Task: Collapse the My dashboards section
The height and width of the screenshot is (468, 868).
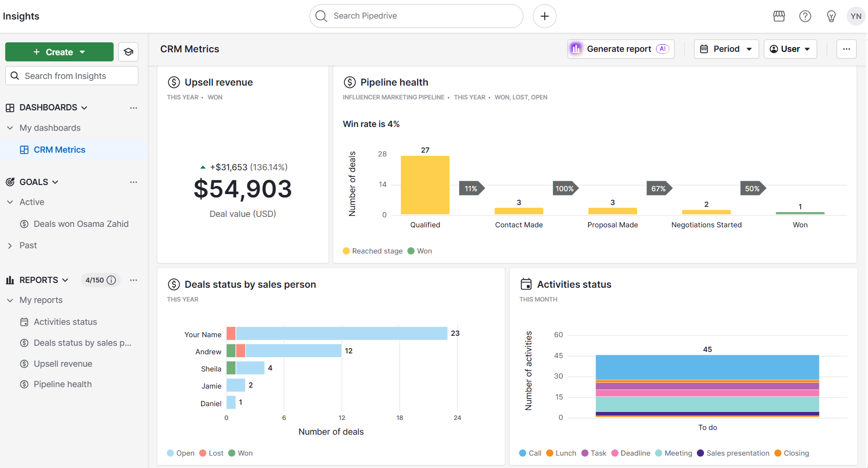Action: pos(10,127)
